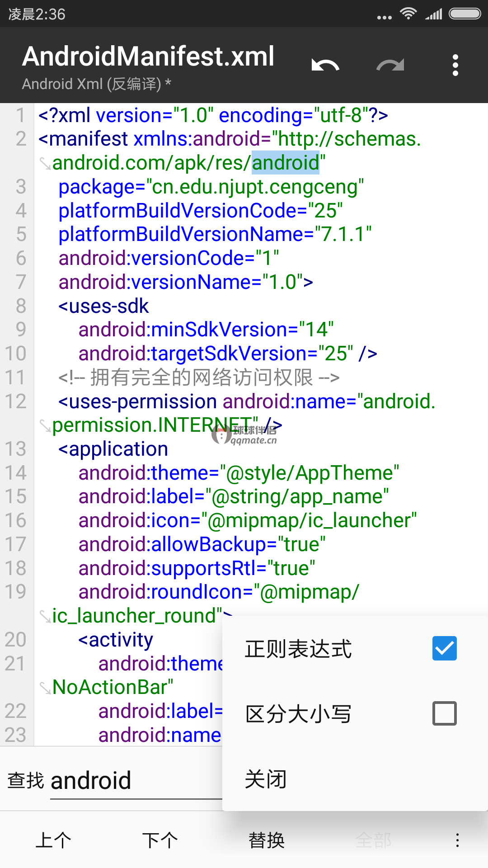Viewport: 488px width, 868px height.
Task: Enable the 区分大小写 checkbox
Action: (x=445, y=713)
